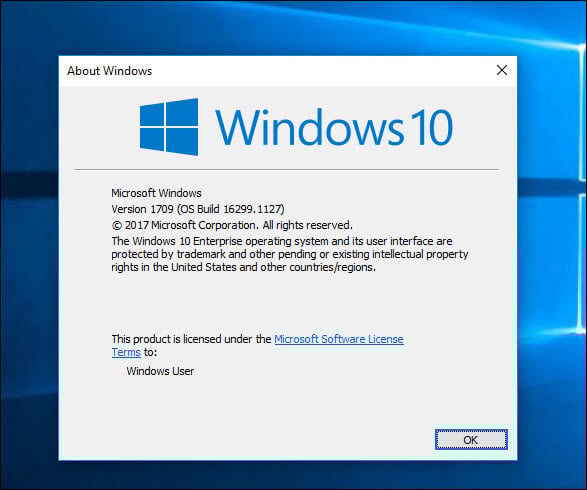
Task: Select the Microsoft Windows text line
Action: point(156,193)
